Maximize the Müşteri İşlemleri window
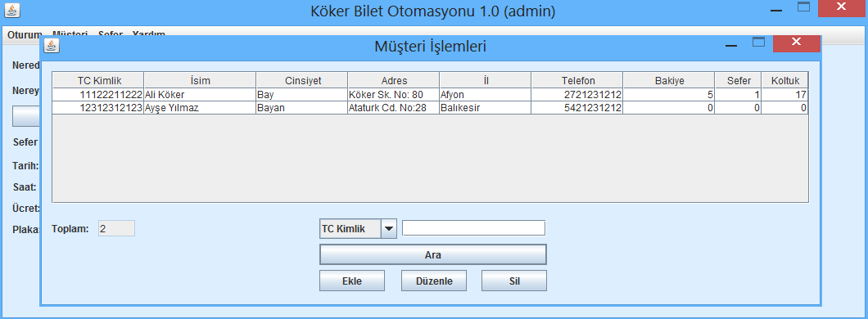The height and width of the screenshot is (319, 868). point(759,42)
